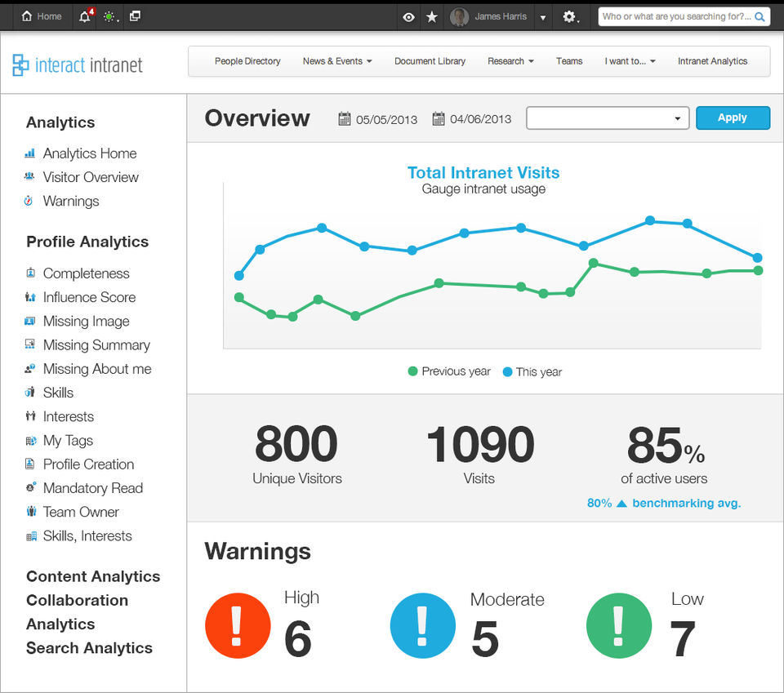This screenshot has width=784, height=693.
Task: Open My Tags report
Action: point(68,441)
